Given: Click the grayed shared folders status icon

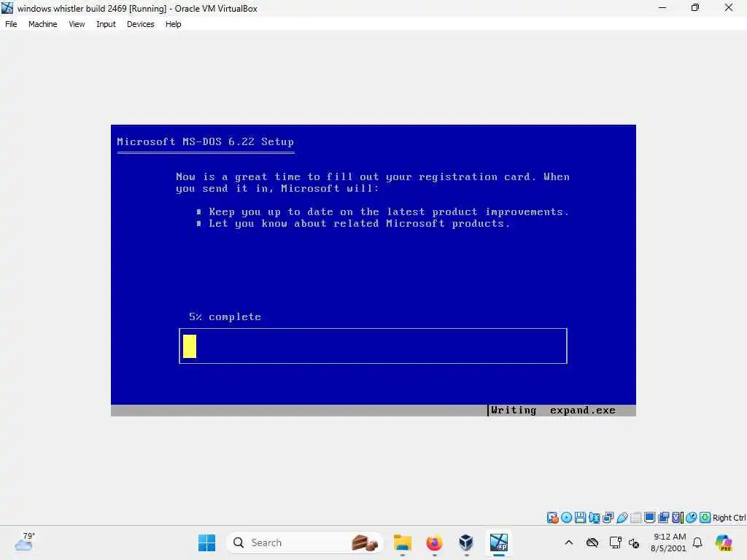Looking at the screenshot, I should (635, 518).
